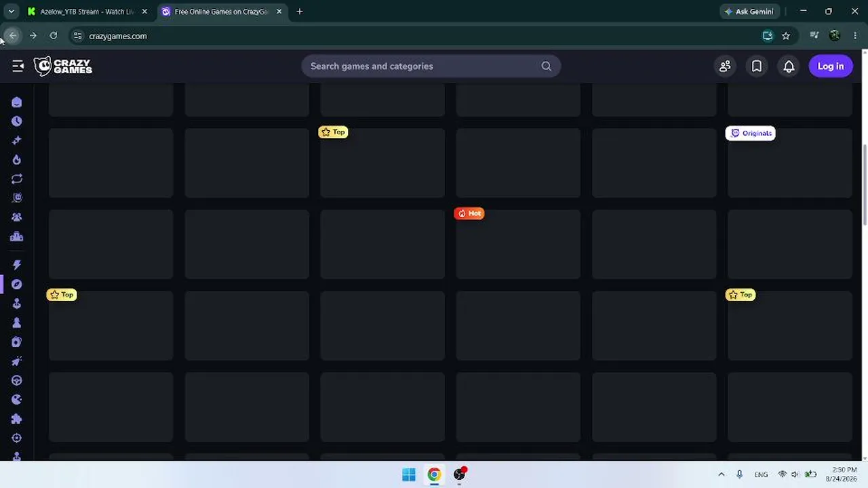
Task: Show hidden system tray icons chevron
Action: coord(721,474)
